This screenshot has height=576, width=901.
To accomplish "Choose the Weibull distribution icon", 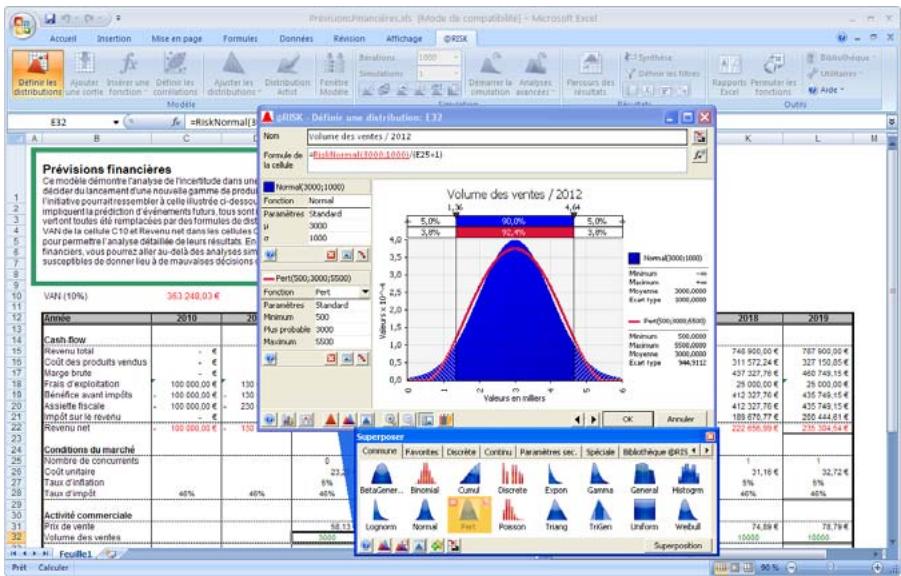I will 683,513.
